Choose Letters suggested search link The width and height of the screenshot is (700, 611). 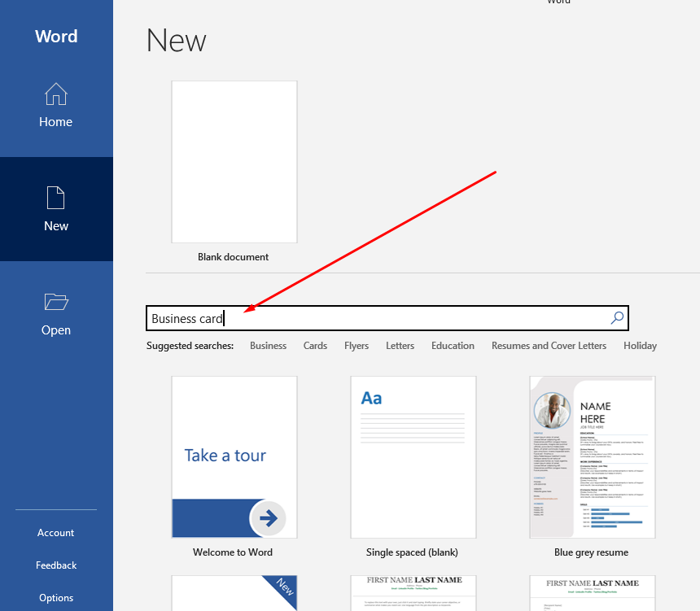pyautogui.click(x=400, y=346)
